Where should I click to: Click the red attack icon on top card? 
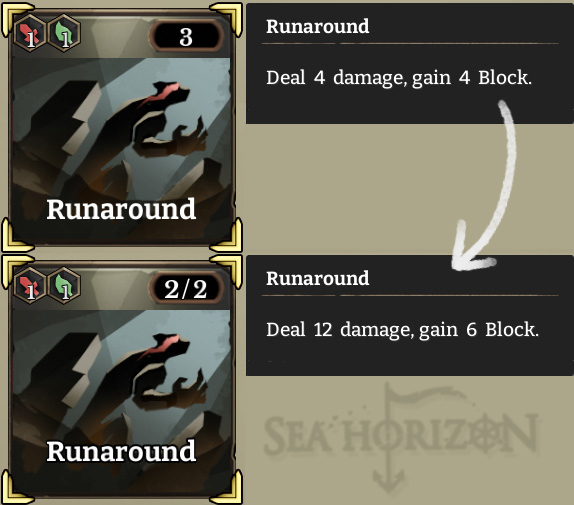coord(30,35)
